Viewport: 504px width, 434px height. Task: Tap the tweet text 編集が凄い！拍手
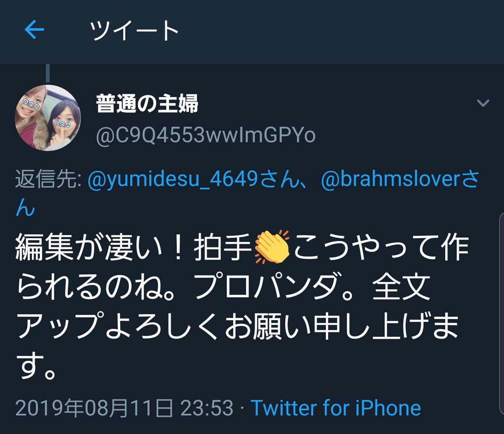click(134, 248)
